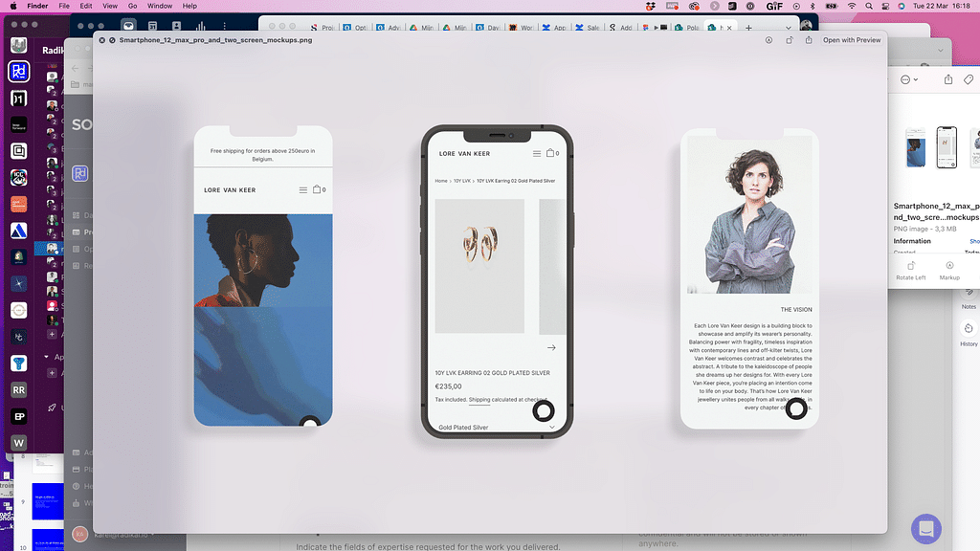Open the Notes panel icon
The height and width of the screenshot is (551, 980).
click(969, 296)
